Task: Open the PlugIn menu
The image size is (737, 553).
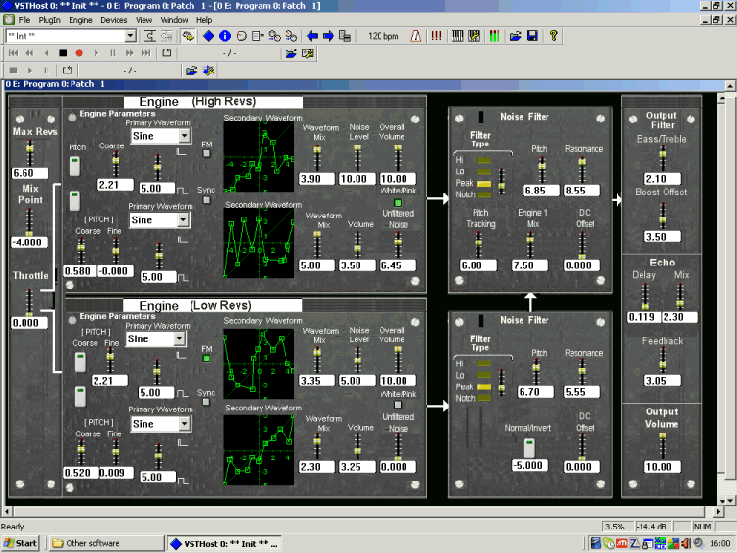Action: point(50,20)
